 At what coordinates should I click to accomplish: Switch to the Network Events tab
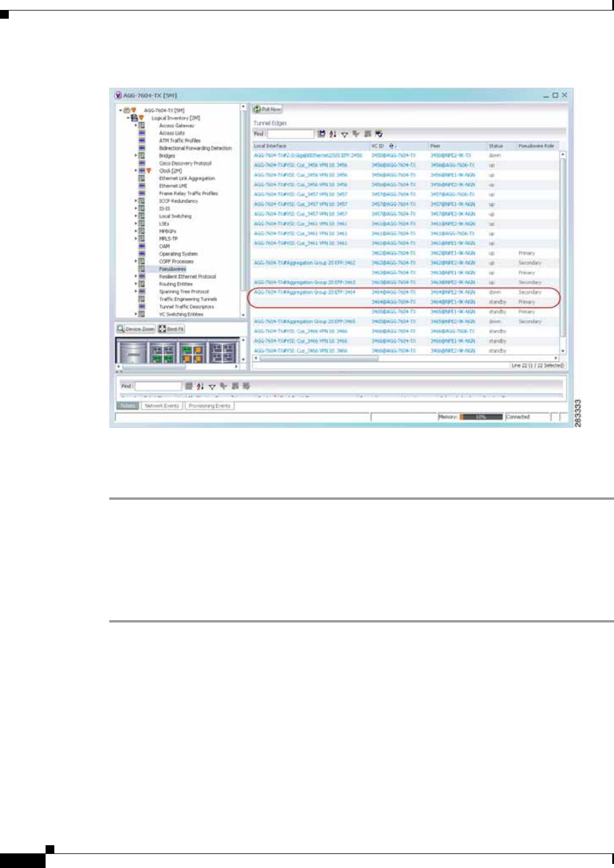162,406
